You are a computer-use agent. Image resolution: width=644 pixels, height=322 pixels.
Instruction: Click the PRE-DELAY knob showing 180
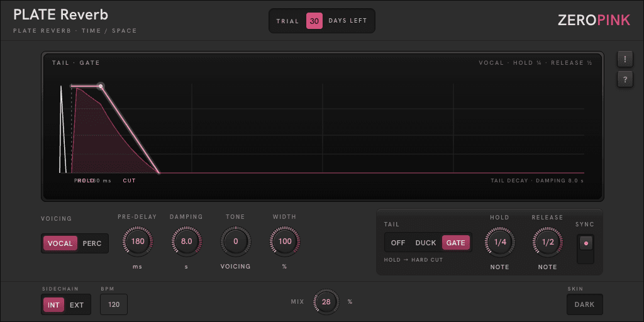138,241
